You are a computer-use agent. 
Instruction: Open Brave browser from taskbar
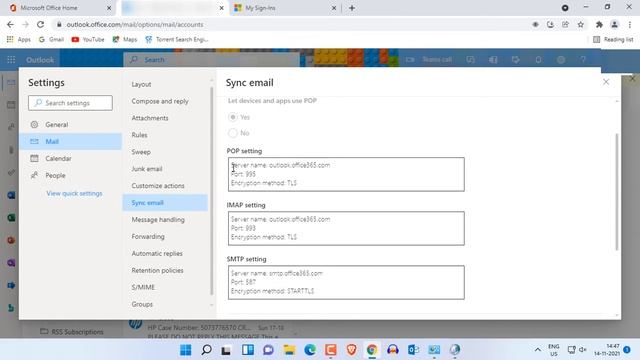point(351,349)
